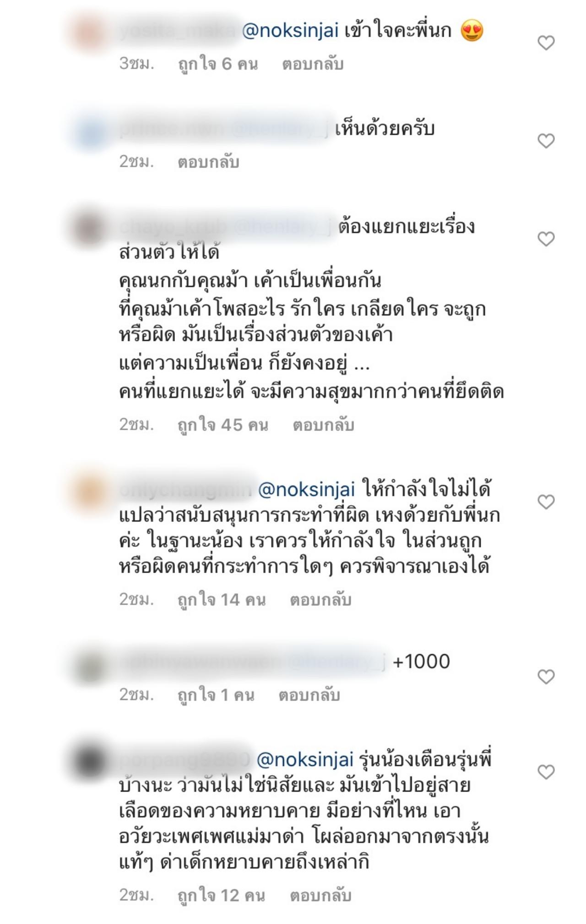Open @noksinjai mention in last comment
The height and width of the screenshot is (924, 586).
point(305,760)
